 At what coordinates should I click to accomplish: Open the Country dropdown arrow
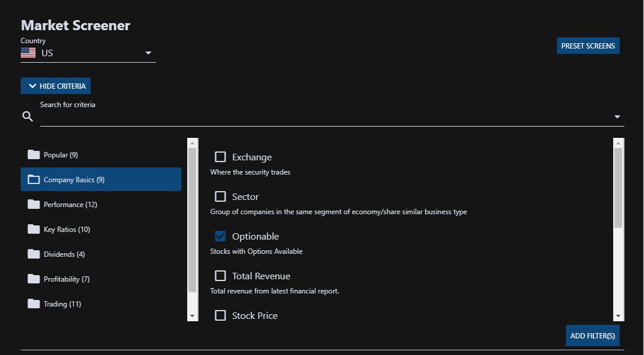click(x=148, y=53)
